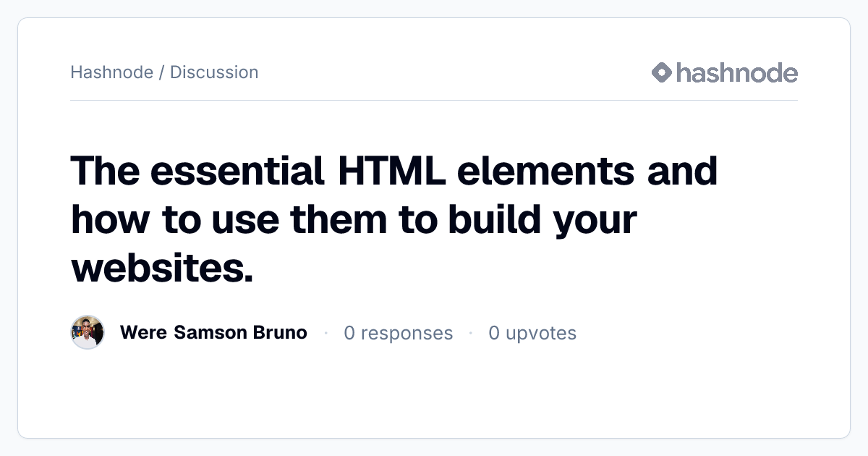Click the title line 'how to use them'
Image resolution: width=868 pixels, height=456 pixels.
[x=354, y=220]
